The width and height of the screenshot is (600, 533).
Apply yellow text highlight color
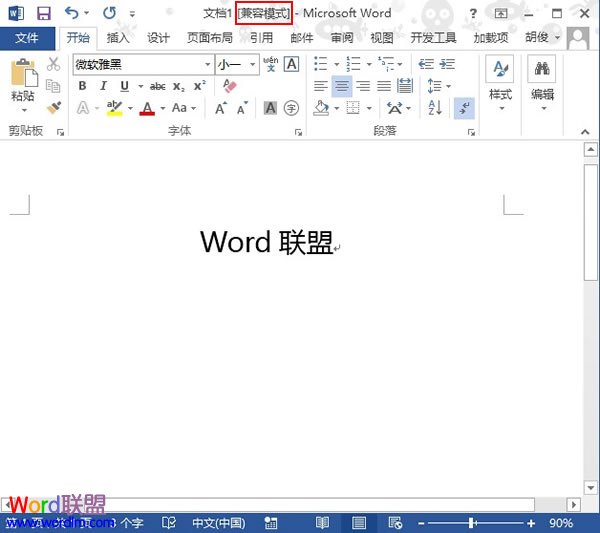(x=114, y=108)
